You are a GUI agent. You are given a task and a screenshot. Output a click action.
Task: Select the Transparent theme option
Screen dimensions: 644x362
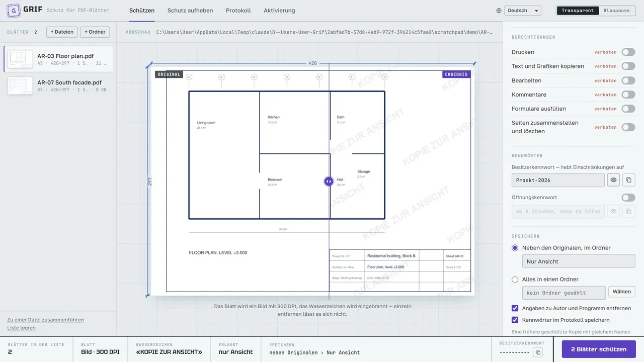point(578,11)
